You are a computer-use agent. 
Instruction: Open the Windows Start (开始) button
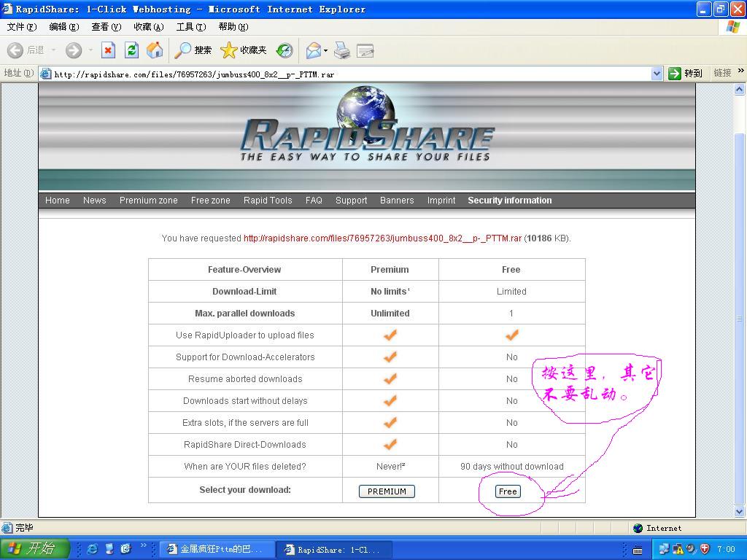(x=34, y=548)
